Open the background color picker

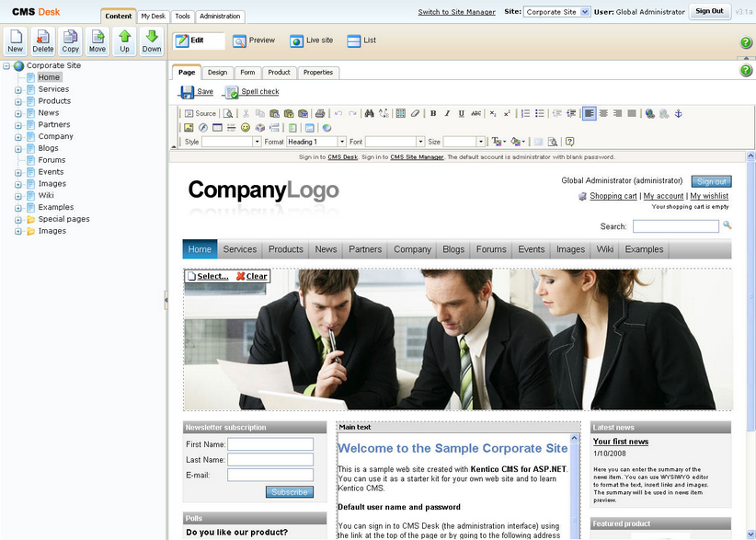[x=519, y=142]
